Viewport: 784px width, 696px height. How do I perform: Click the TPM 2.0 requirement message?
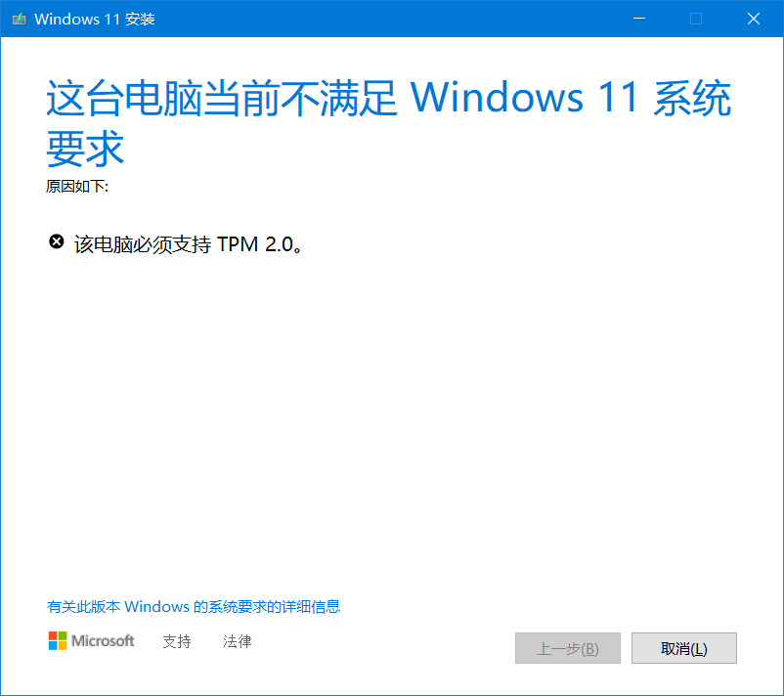(189, 244)
